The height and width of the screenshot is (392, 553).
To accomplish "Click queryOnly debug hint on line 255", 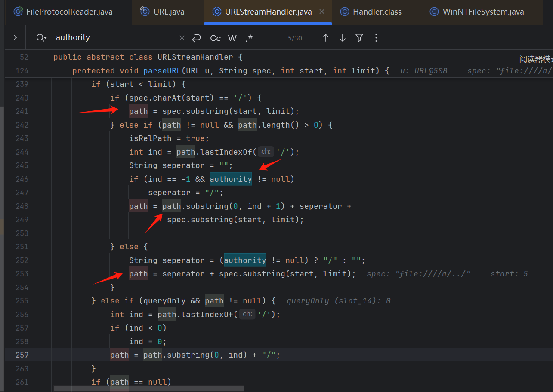I will pos(338,301).
